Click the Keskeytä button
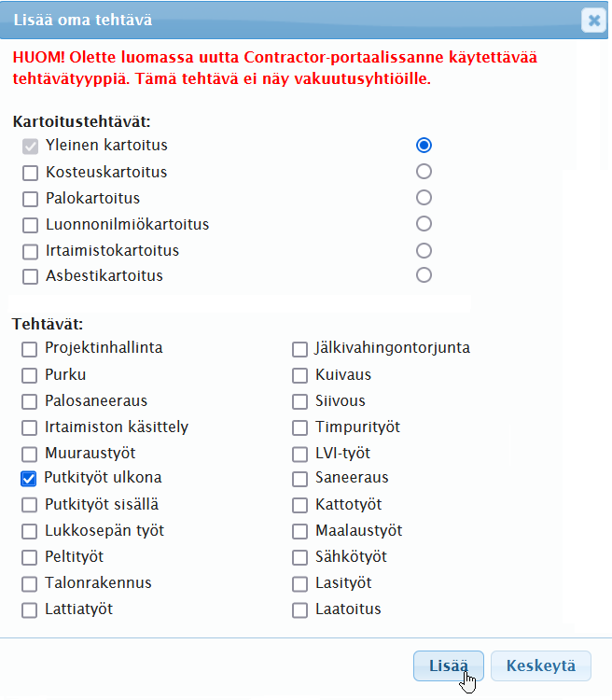This screenshot has width=612, height=700. tap(541, 666)
